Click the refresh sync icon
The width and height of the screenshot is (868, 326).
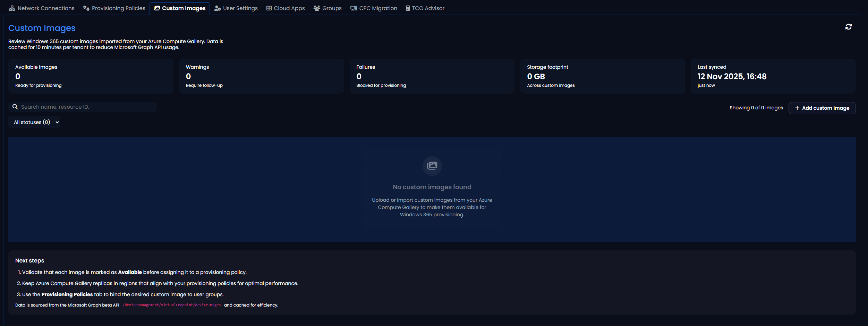tap(848, 27)
